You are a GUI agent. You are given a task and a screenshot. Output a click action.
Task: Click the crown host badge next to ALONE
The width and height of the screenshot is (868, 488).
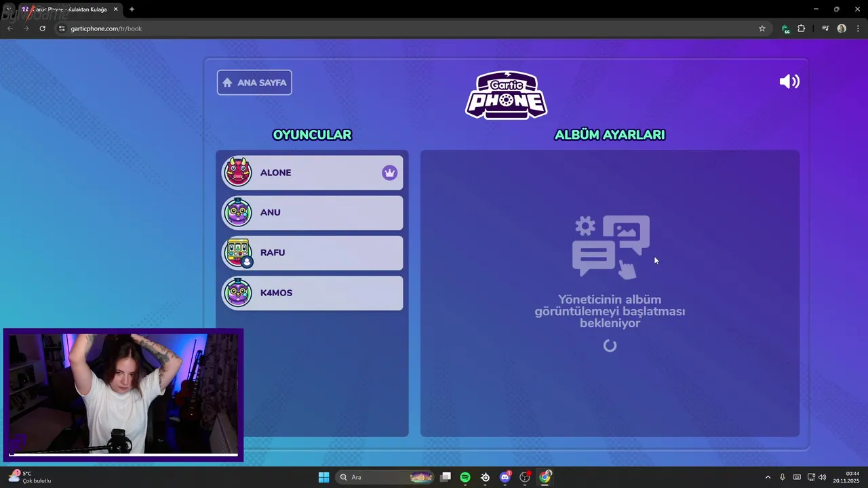(x=389, y=173)
